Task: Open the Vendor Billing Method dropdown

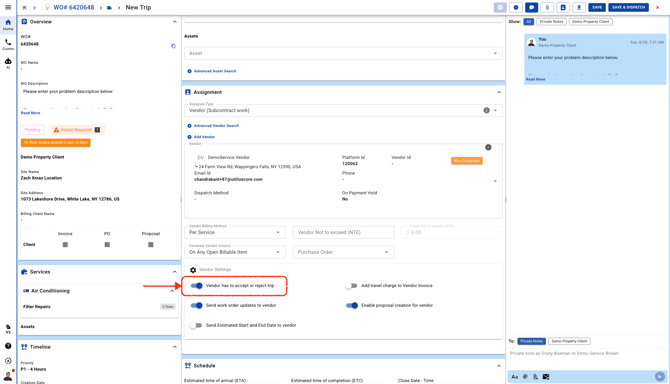Action: click(235, 232)
